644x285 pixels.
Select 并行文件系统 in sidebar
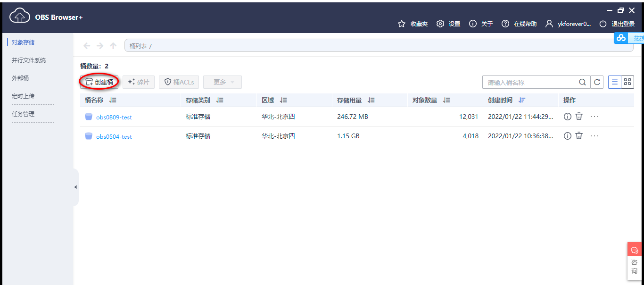(x=29, y=60)
